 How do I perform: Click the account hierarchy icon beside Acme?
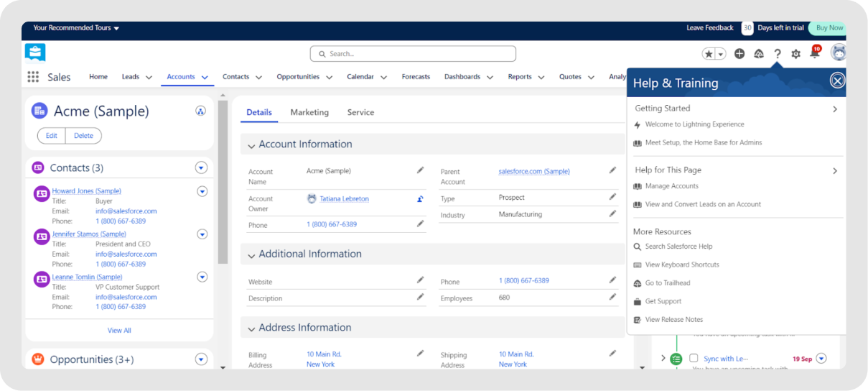(200, 111)
